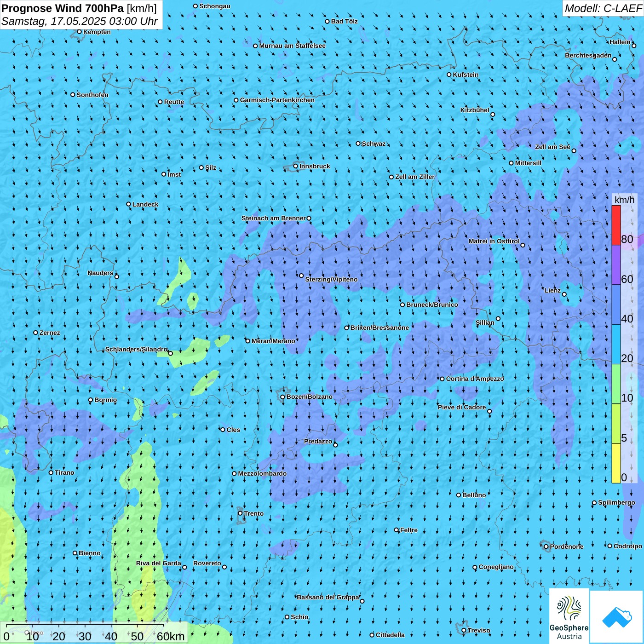Click the Bormio location dot
644x644 pixels.
click(x=91, y=400)
